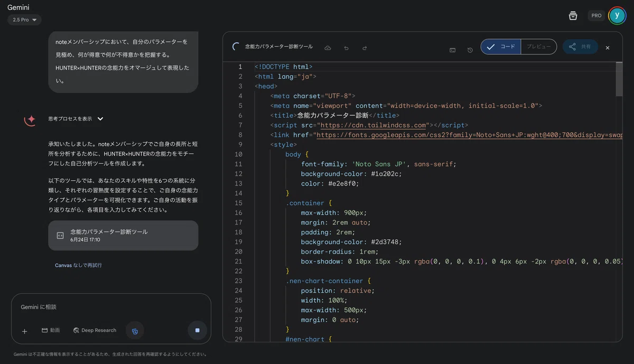The width and height of the screenshot is (634, 364).
Task: Click the redo arrow in canvas header
Action: click(365, 48)
